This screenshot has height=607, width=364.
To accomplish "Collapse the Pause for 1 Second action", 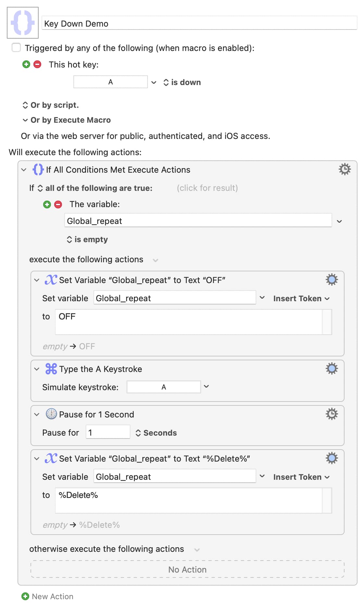I will (37, 415).
